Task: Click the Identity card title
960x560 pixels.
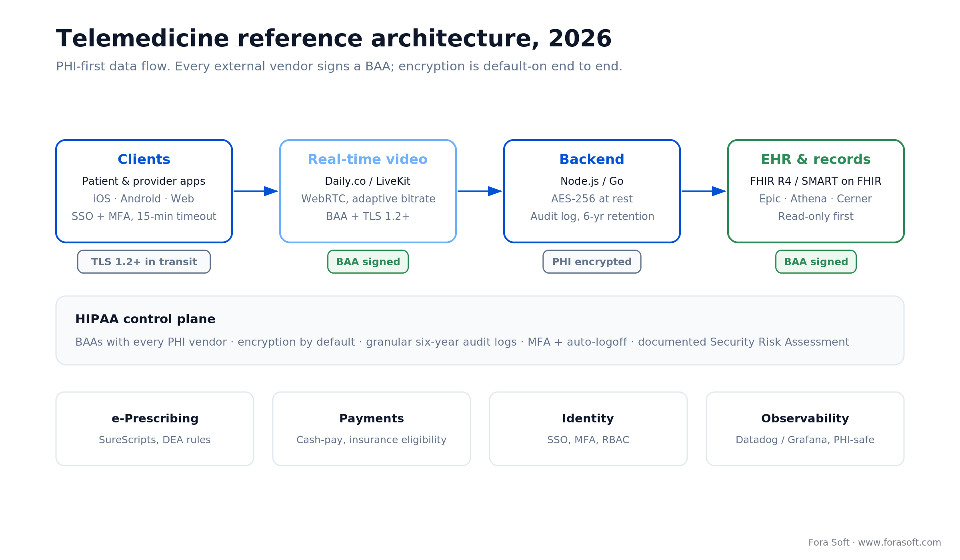Action: click(x=588, y=418)
